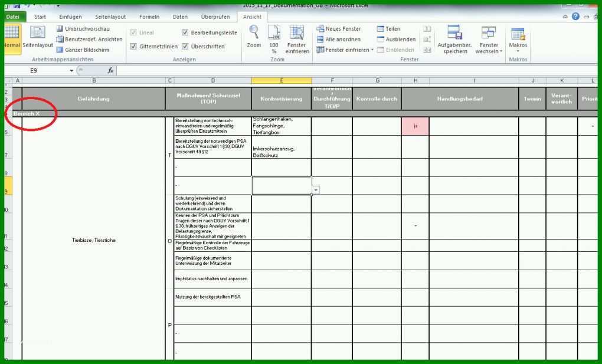
Task: Switch to the Daten tab
Action: [x=180, y=17]
